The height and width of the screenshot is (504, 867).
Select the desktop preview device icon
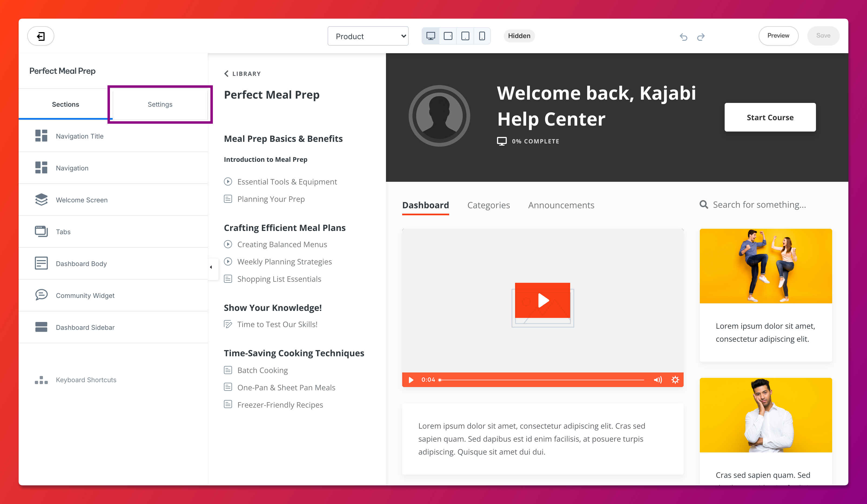point(431,36)
